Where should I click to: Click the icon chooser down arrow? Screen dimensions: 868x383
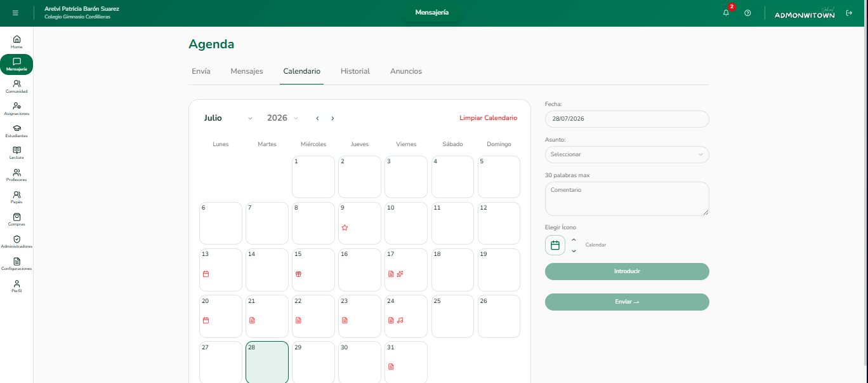(x=574, y=251)
